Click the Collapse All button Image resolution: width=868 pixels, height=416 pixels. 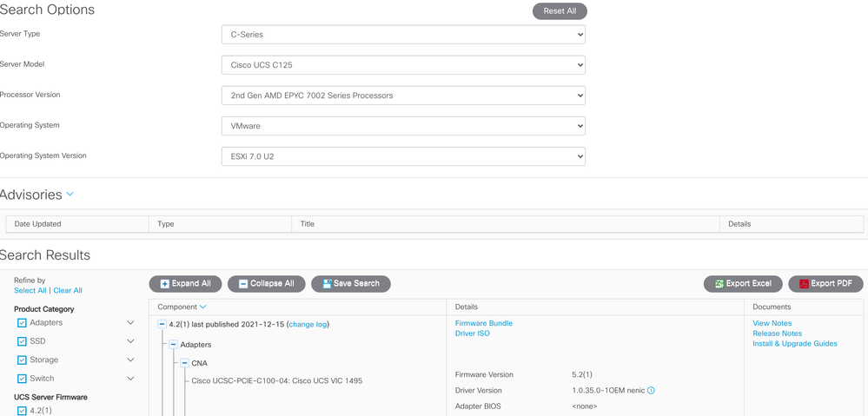266,284
